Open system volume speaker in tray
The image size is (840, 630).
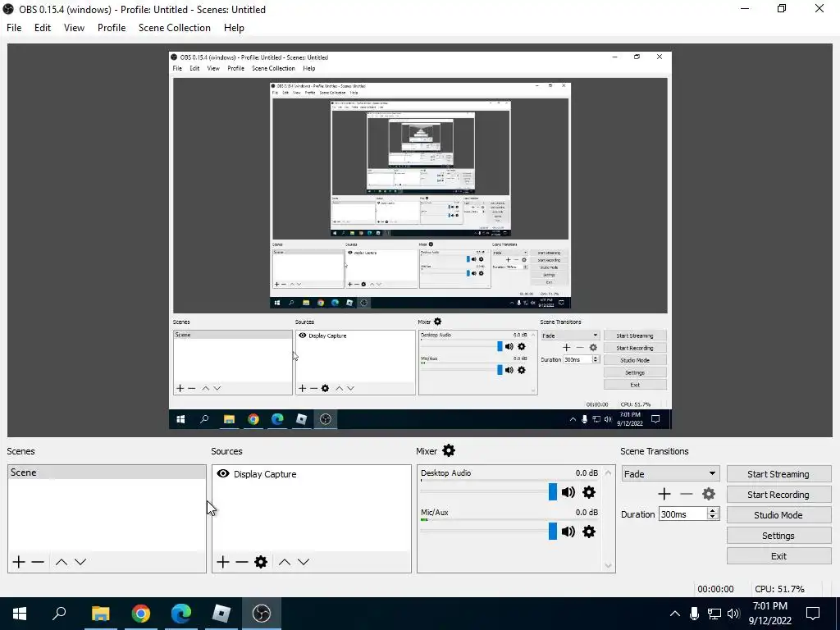(733, 614)
